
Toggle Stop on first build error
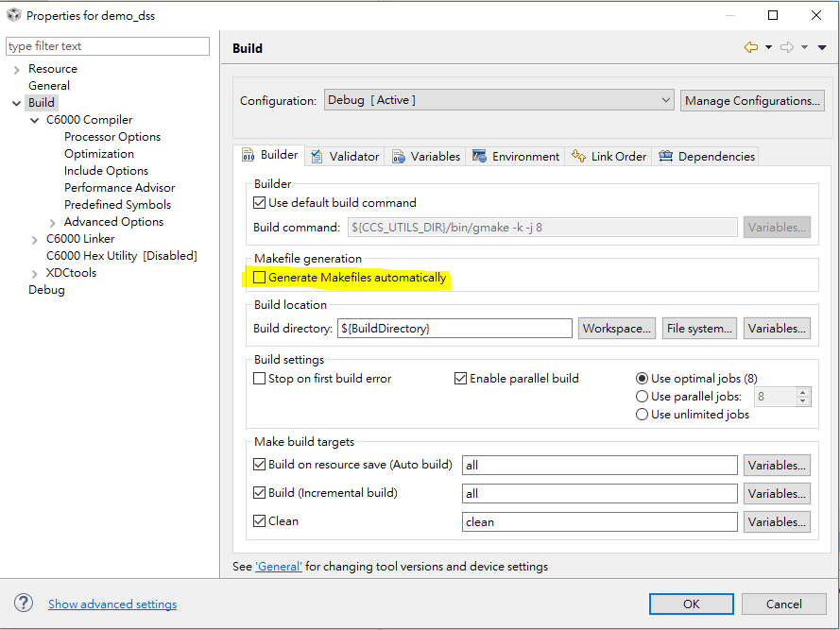pos(260,379)
